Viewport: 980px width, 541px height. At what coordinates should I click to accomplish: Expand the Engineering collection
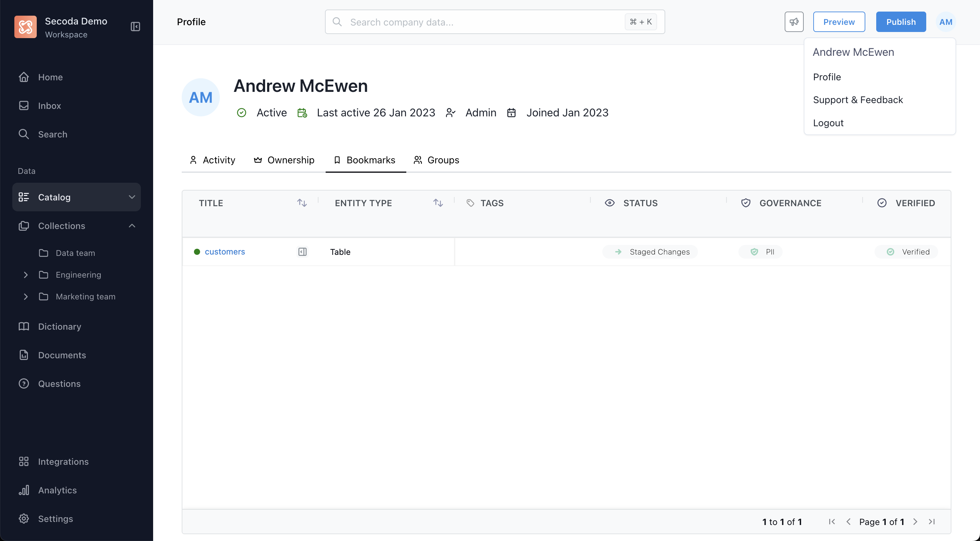pos(26,275)
